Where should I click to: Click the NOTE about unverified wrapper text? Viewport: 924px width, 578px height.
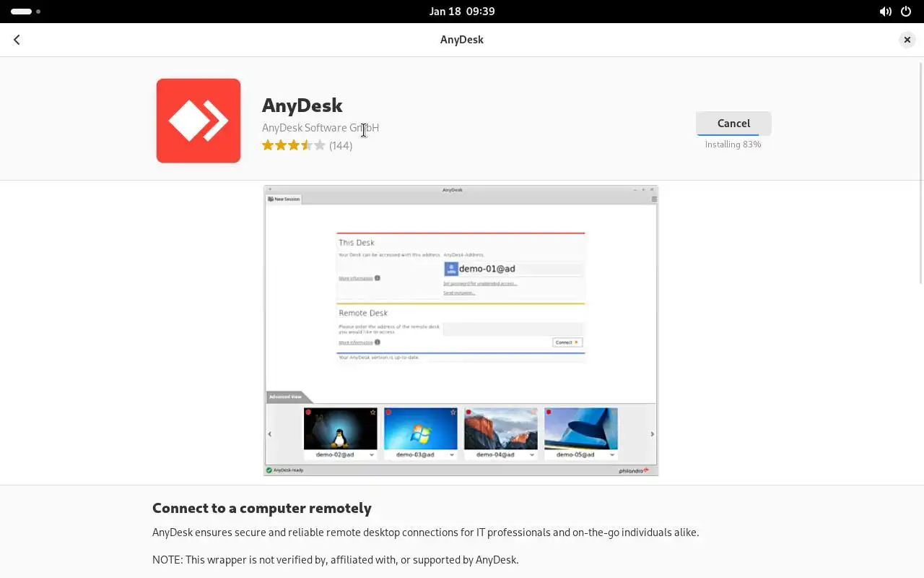pyautogui.click(x=336, y=560)
